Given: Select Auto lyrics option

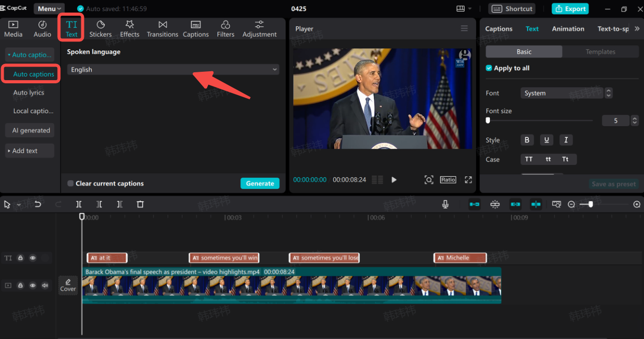Looking at the screenshot, I should (x=29, y=93).
